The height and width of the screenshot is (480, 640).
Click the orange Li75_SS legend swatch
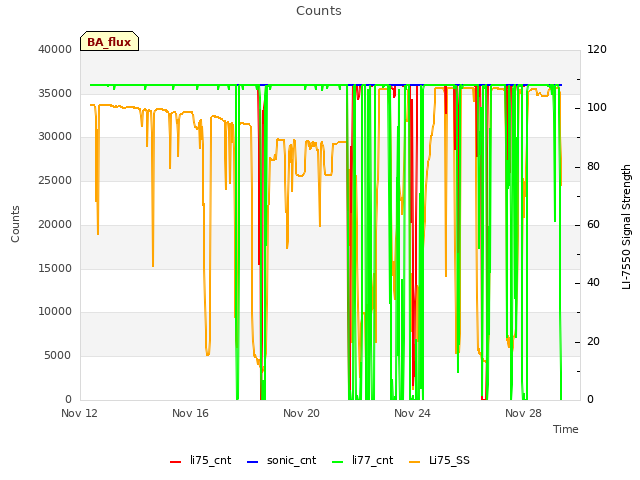pyautogui.click(x=414, y=462)
